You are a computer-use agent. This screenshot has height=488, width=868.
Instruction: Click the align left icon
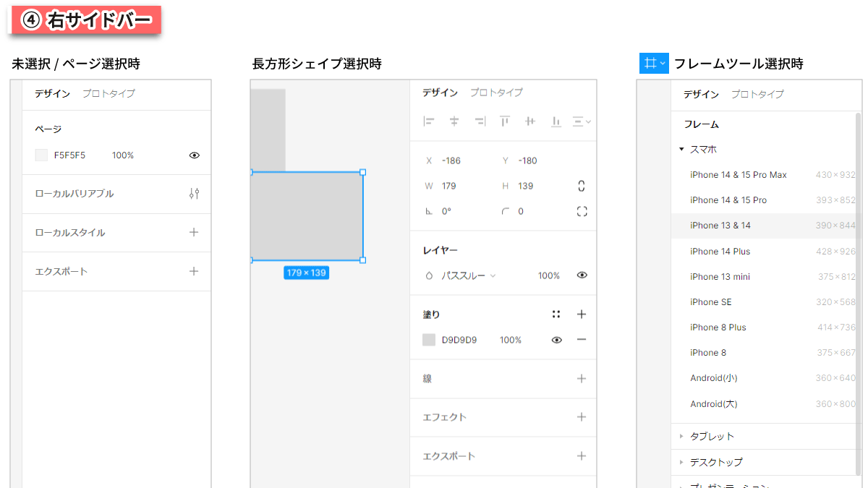click(x=429, y=121)
